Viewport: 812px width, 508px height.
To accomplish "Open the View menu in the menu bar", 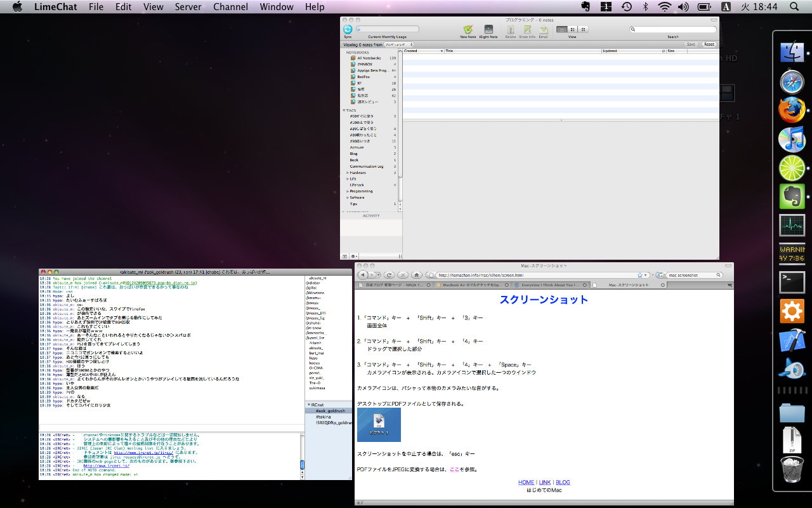I will 153,7.
